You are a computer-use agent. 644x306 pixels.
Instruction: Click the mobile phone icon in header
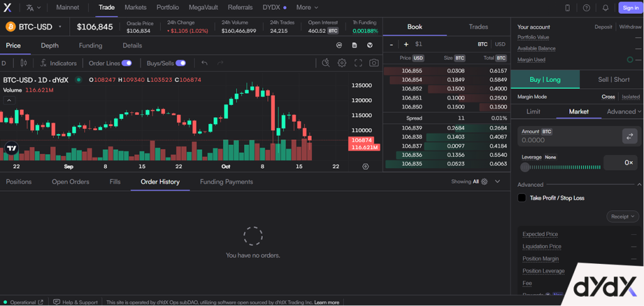[568, 8]
